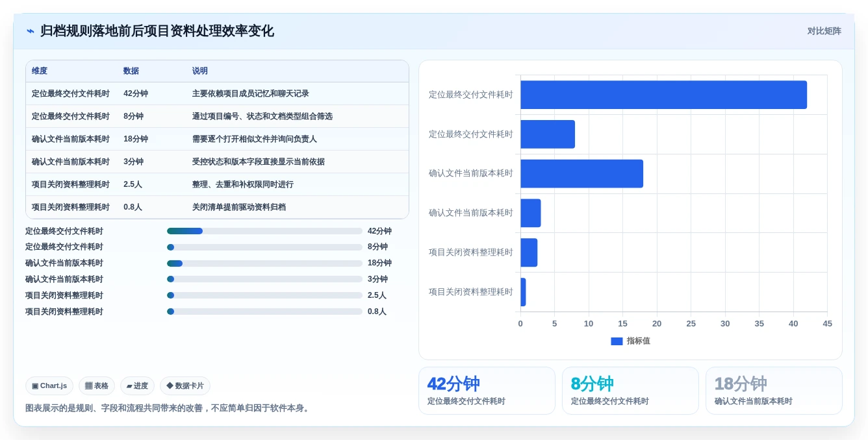Toggle the 指标值 legend entry

pos(630,341)
